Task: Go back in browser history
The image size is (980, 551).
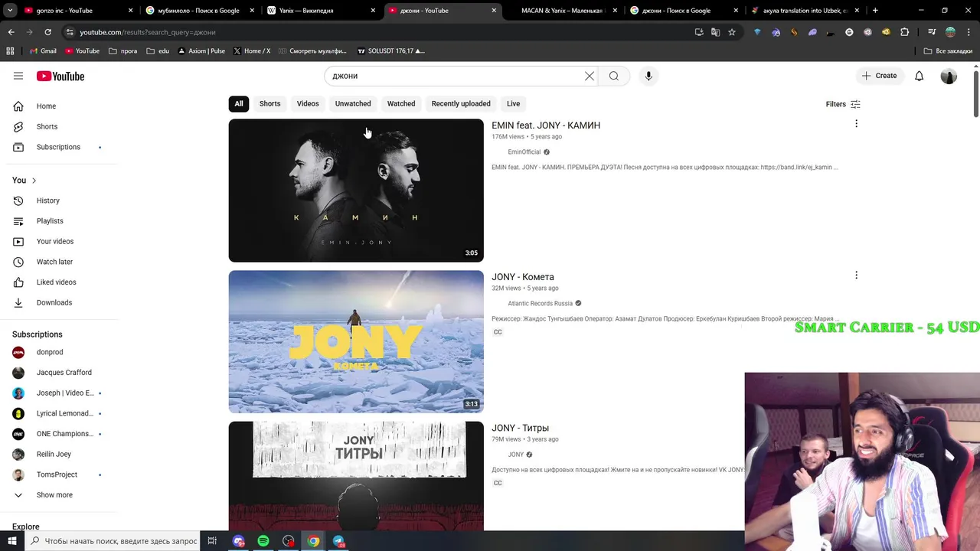Action: click(x=11, y=32)
